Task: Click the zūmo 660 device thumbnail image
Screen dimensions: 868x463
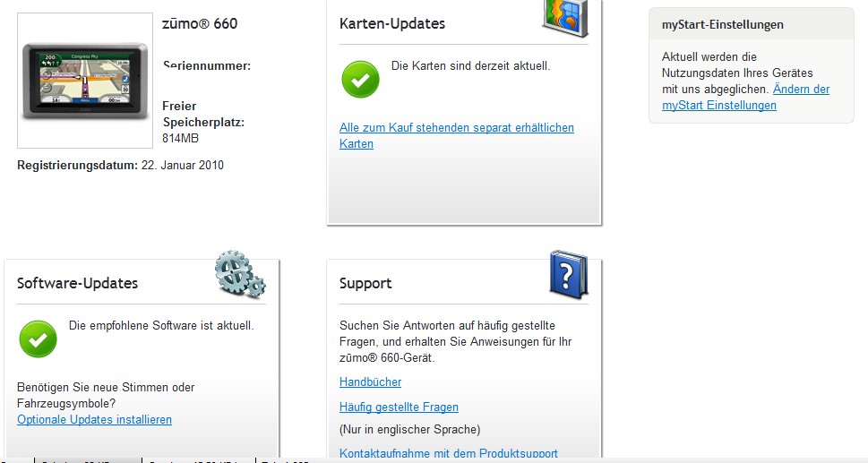Action: [x=85, y=81]
